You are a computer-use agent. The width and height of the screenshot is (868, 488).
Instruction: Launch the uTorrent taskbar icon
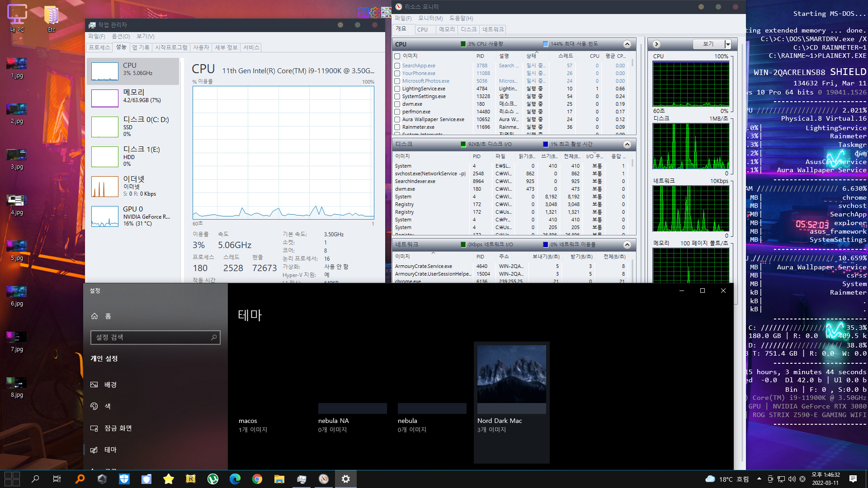click(213, 479)
